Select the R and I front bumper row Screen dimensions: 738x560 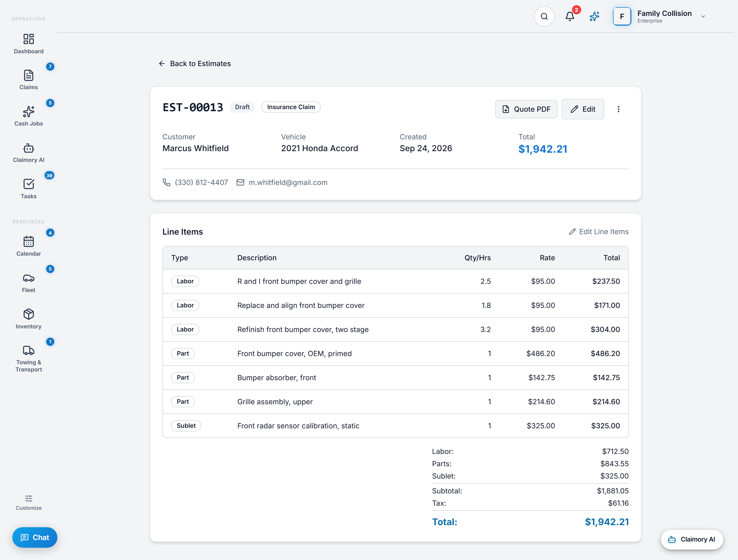(395, 281)
